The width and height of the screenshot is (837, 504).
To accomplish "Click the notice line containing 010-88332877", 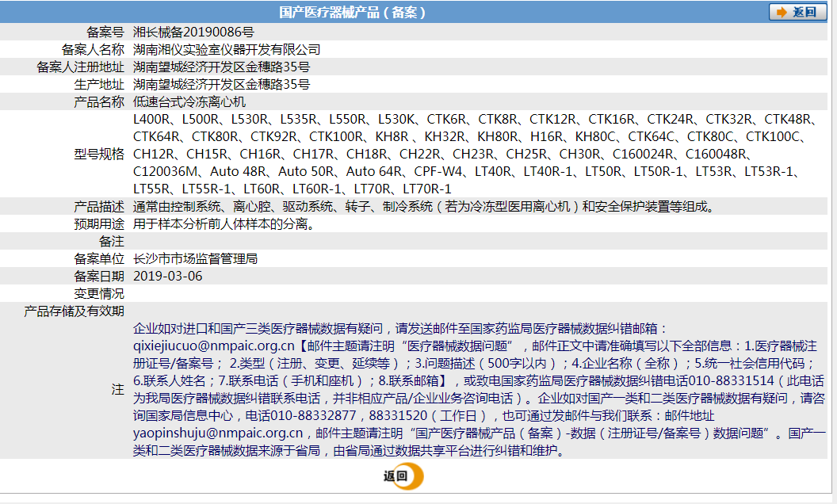I will [423, 415].
